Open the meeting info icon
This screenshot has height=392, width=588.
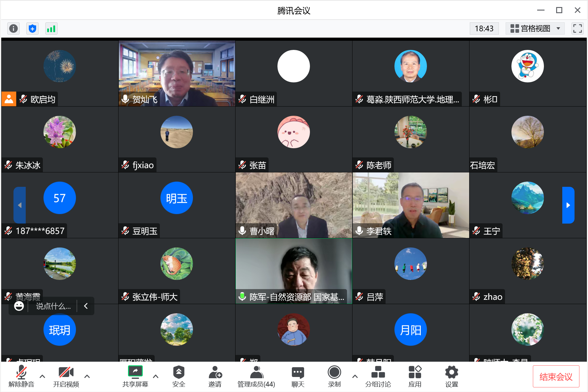tap(13, 29)
